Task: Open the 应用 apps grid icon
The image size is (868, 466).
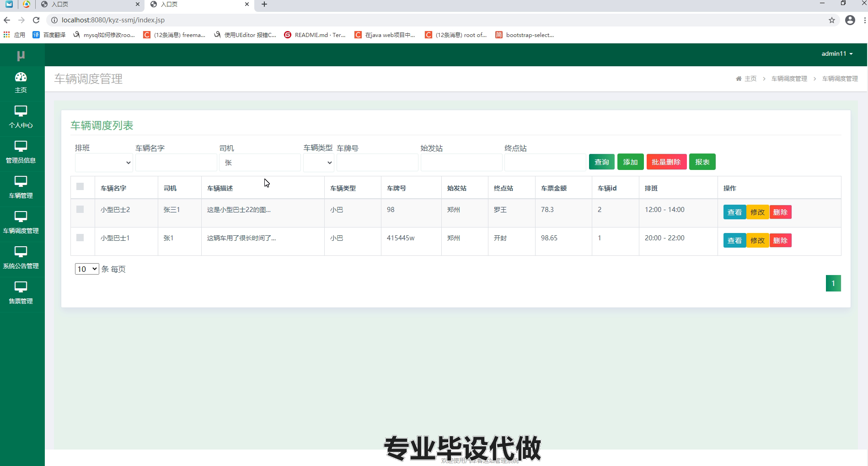Action: tap(6, 35)
